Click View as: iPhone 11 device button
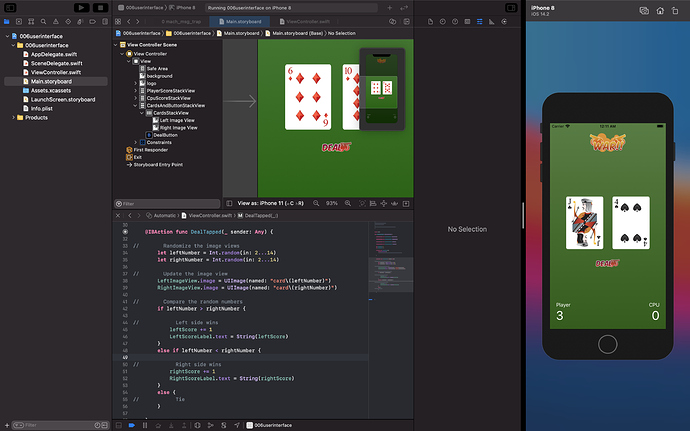690x431 pixels. tap(270, 203)
